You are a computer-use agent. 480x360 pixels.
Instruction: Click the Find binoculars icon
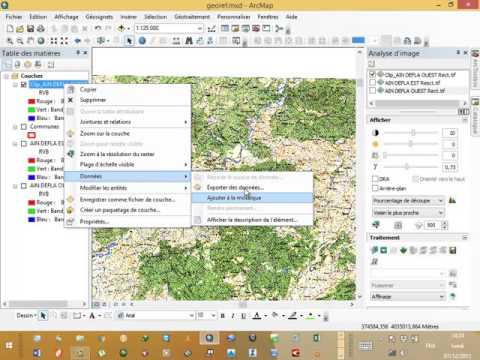189,41
